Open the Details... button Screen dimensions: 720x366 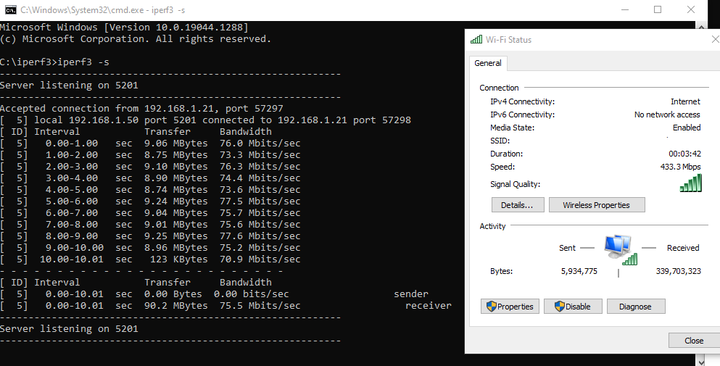(x=518, y=205)
